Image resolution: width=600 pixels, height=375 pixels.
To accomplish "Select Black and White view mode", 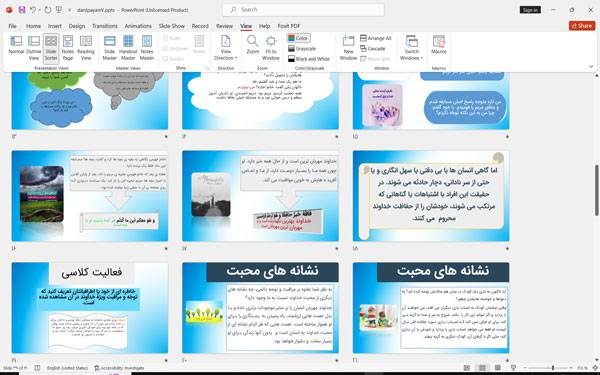I will (309, 59).
